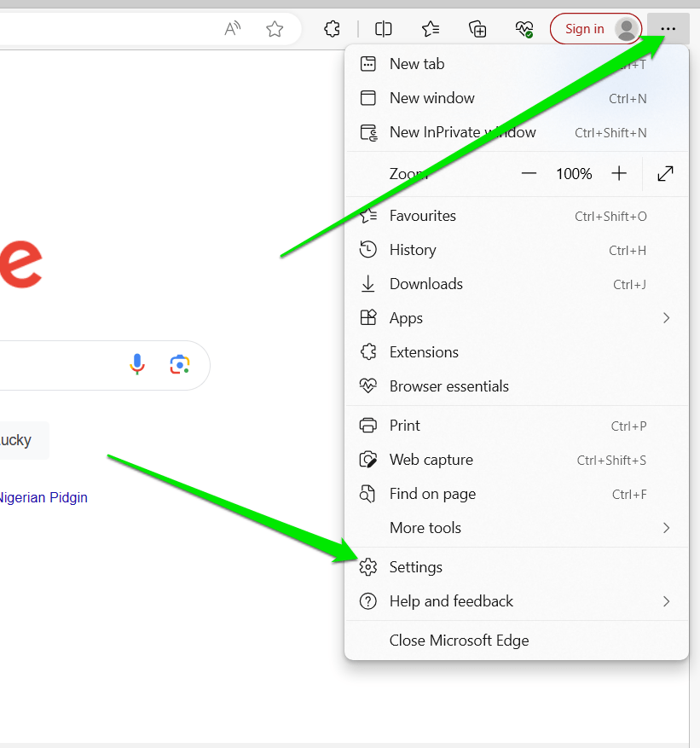
Task: Open Favourites from the menu
Action: pos(517,216)
